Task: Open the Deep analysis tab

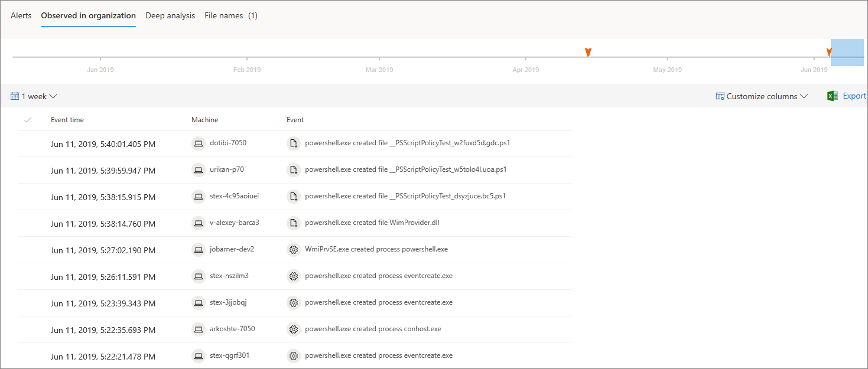Action: coord(170,16)
